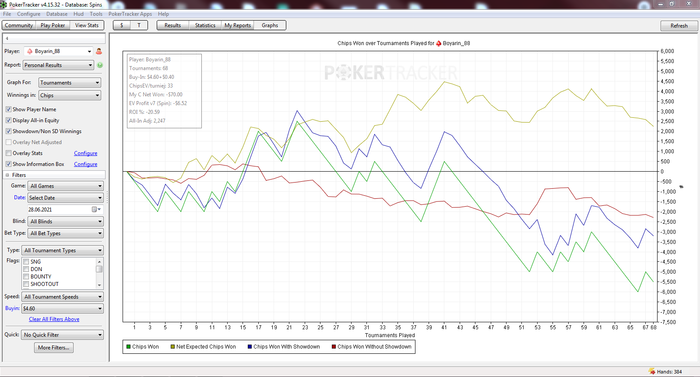Open the Game filter All Games dropdown
Image resolution: width=700 pixels, height=377 pixels.
click(x=66, y=186)
